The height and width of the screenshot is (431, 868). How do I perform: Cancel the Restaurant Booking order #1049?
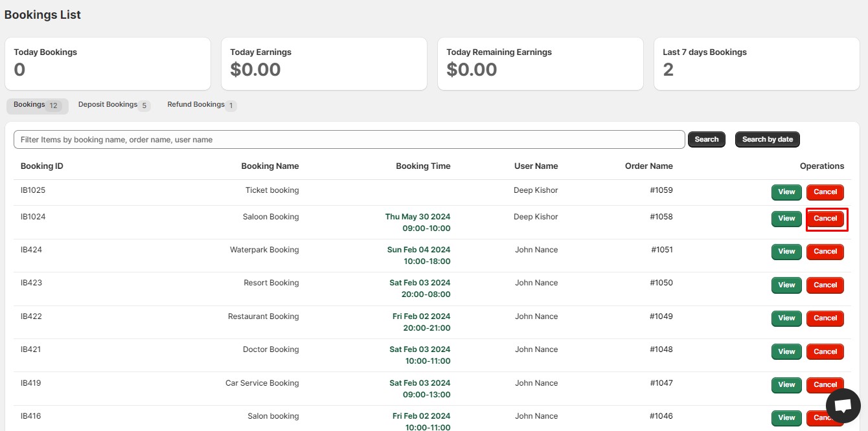[825, 318]
